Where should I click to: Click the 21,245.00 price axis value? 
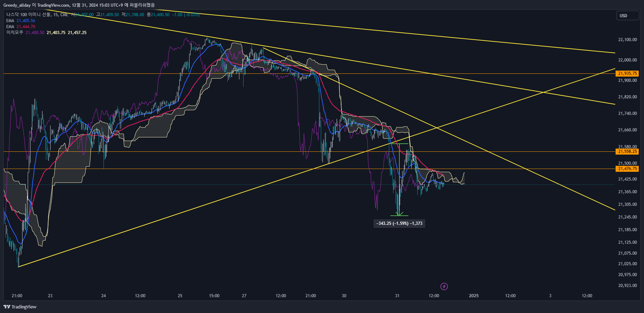(x=628, y=217)
